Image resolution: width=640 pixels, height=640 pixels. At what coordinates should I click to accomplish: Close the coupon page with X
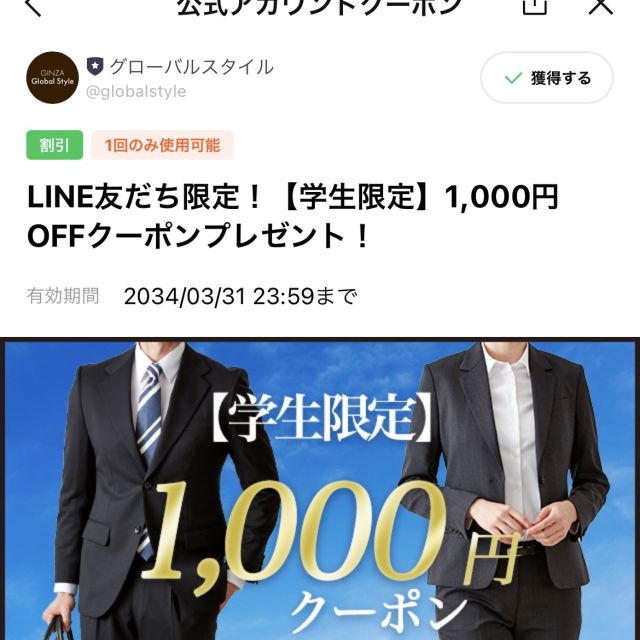tap(600, 6)
